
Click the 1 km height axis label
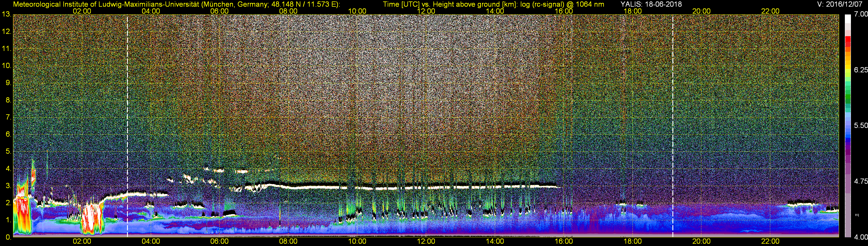tap(8, 220)
